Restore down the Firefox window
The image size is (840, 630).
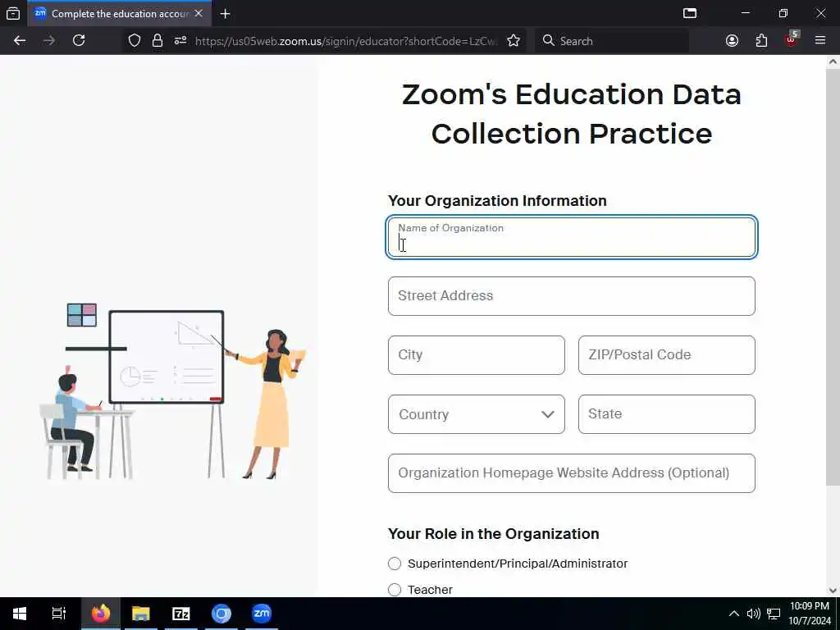[x=783, y=13]
